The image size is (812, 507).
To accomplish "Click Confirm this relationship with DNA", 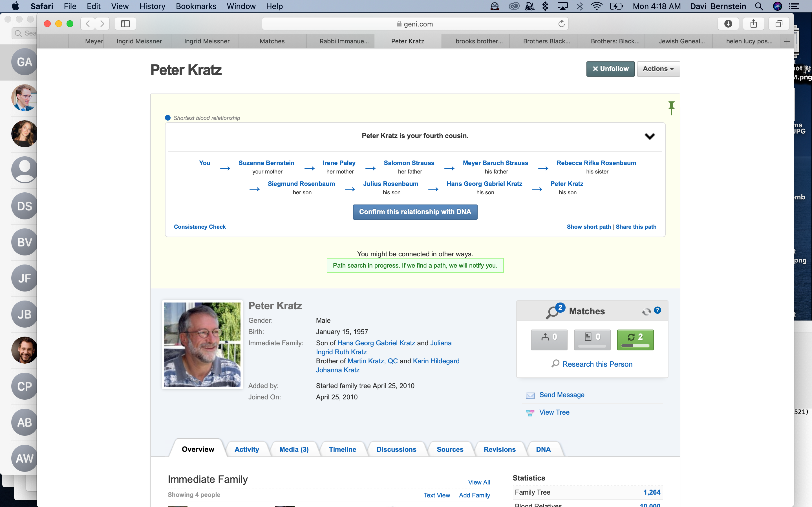I will 415,212.
